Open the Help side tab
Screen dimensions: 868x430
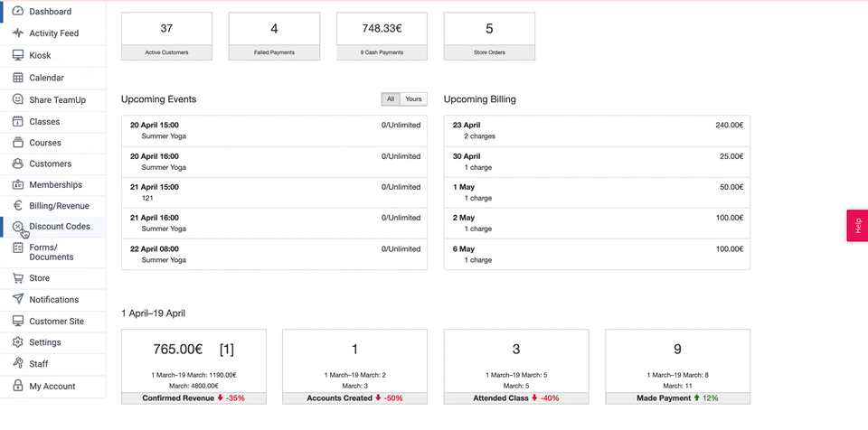pos(856,226)
